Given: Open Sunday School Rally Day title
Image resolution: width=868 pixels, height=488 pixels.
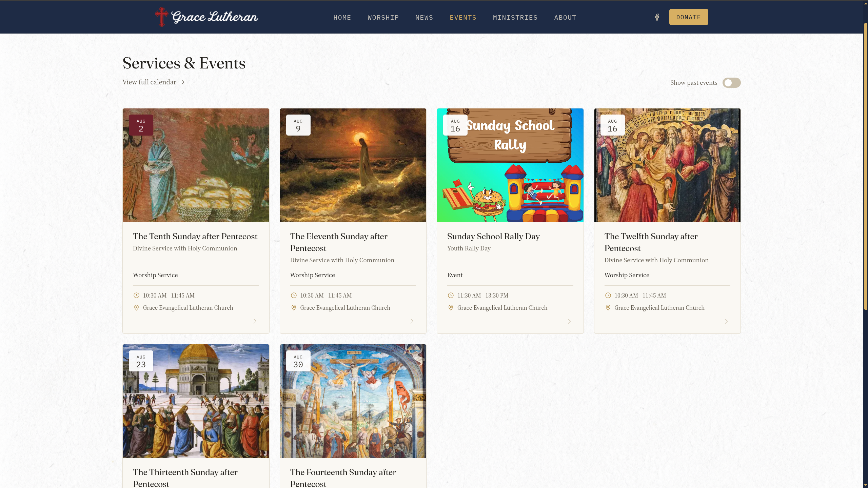Looking at the screenshot, I should coord(493,236).
